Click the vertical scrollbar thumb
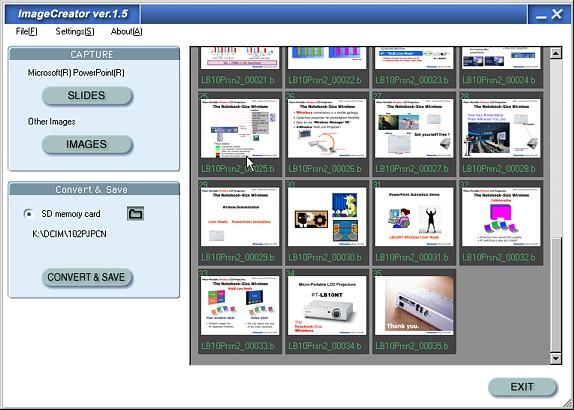Viewport: 574px width, 410px height. [556, 295]
